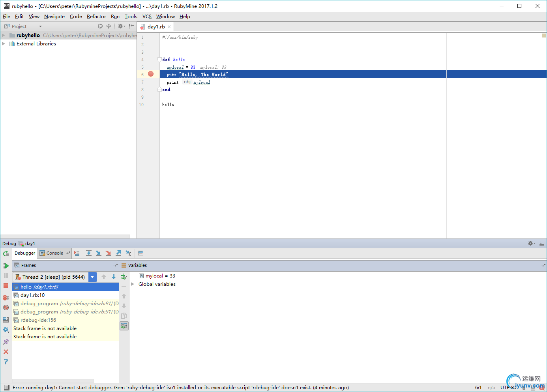Open the Run menu

click(115, 17)
